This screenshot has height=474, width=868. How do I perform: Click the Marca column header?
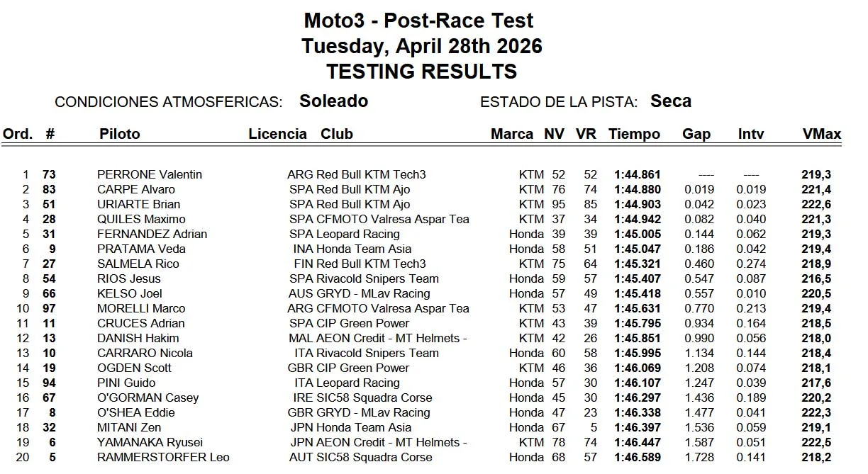[x=511, y=134]
